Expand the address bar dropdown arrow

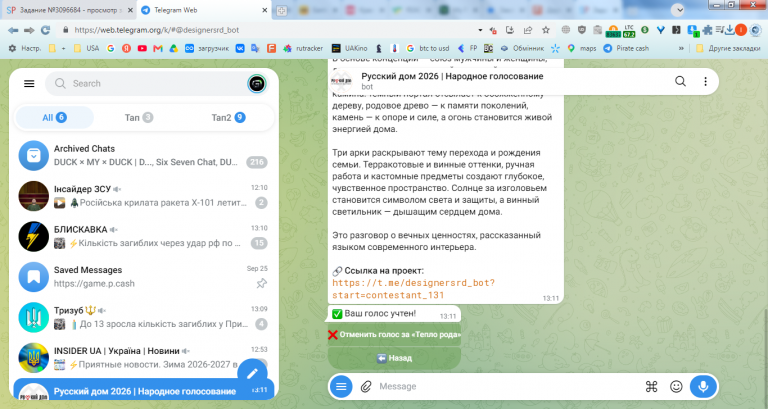(480, 30)
